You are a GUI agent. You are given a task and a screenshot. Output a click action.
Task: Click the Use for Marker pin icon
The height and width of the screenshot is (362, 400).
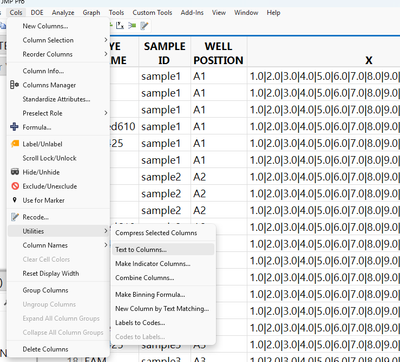pyautogui.click(x=14, y=200)
